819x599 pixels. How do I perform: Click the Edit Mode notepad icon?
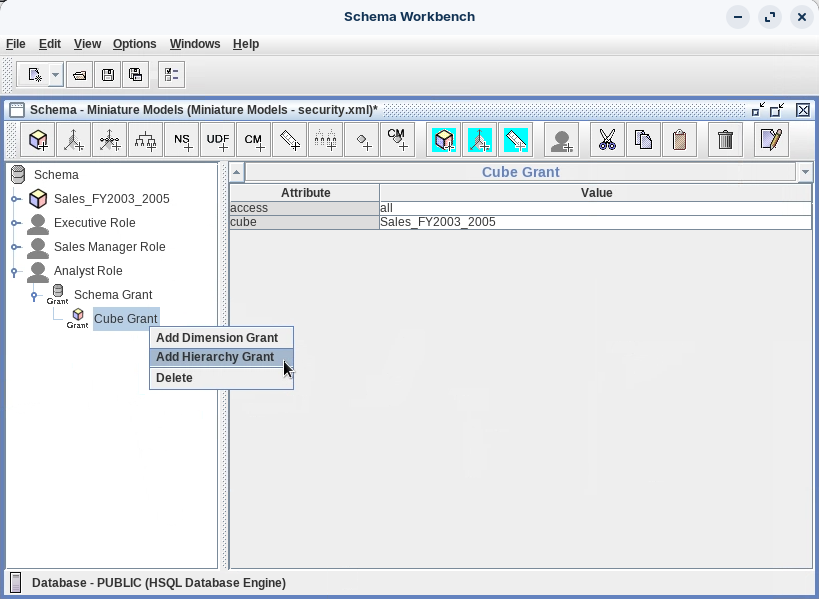(770, 141)
